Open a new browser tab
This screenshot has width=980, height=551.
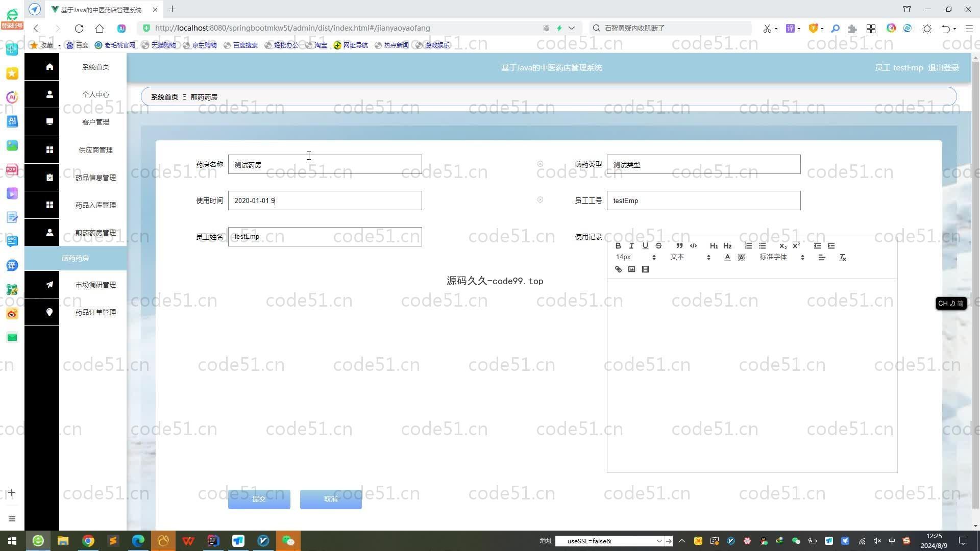[173, 9]
